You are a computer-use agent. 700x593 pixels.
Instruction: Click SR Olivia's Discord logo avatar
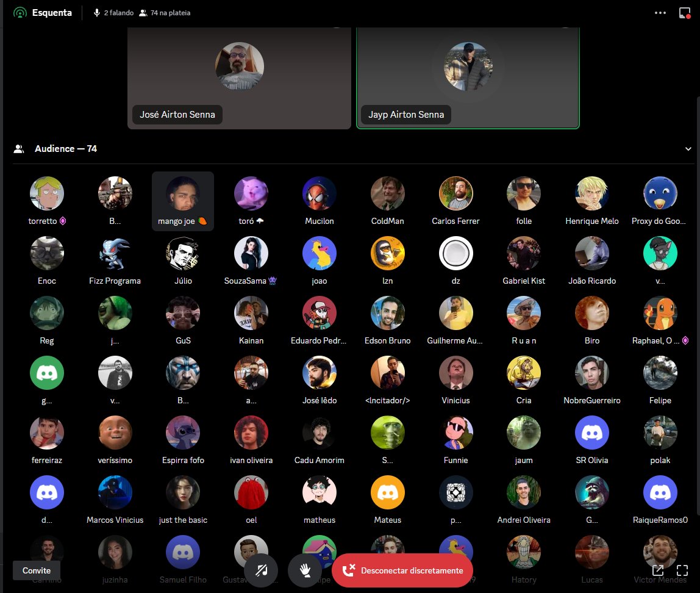591,431
